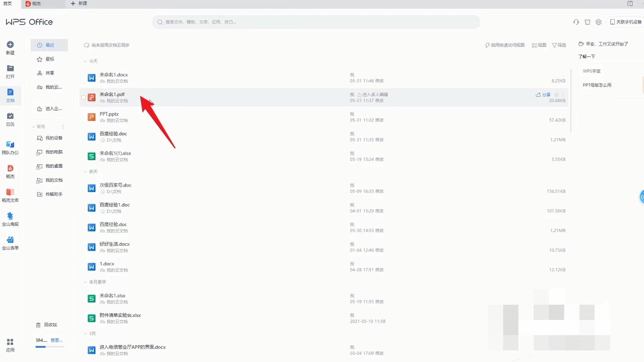Collapse the 今天 file group

[x=85, y=61]
